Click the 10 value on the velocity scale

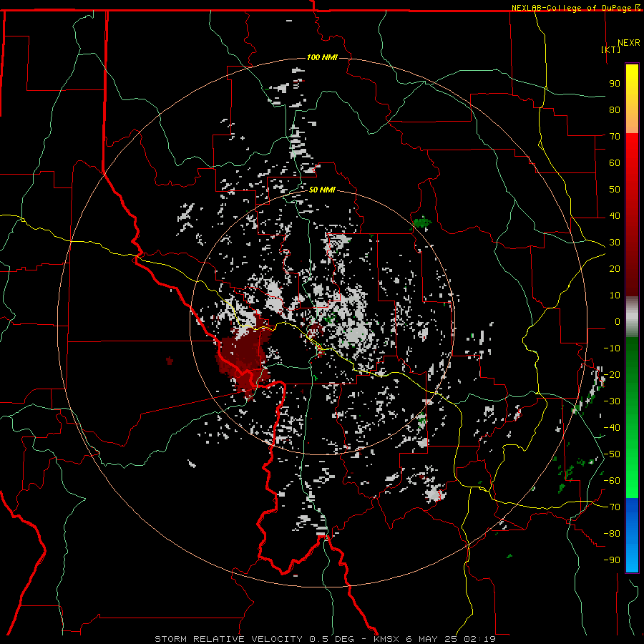(615, 296)
